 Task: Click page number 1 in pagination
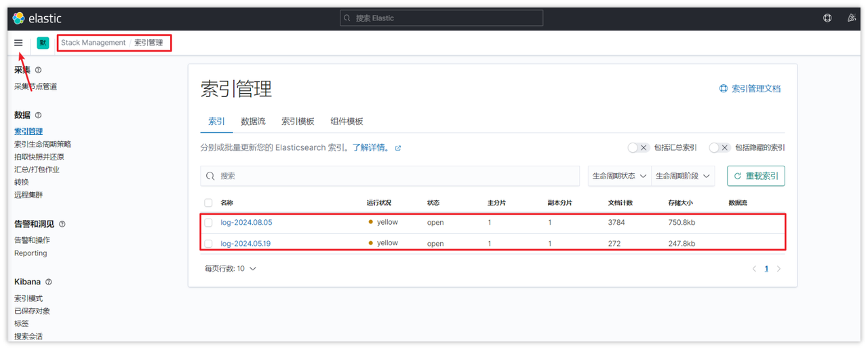tap(766, 269)
